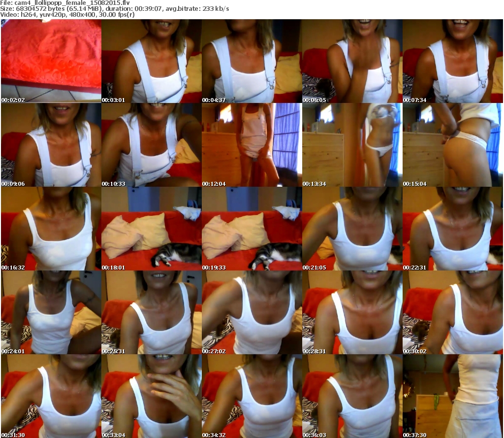
Task: Choose the thumbnail at 00:33:04
Action: tap(152, 396)
